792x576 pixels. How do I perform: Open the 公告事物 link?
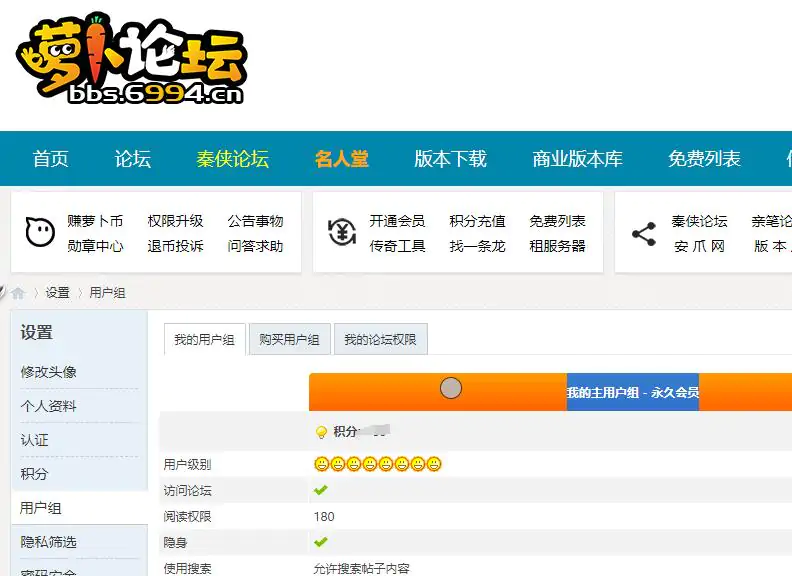(255, 221)
